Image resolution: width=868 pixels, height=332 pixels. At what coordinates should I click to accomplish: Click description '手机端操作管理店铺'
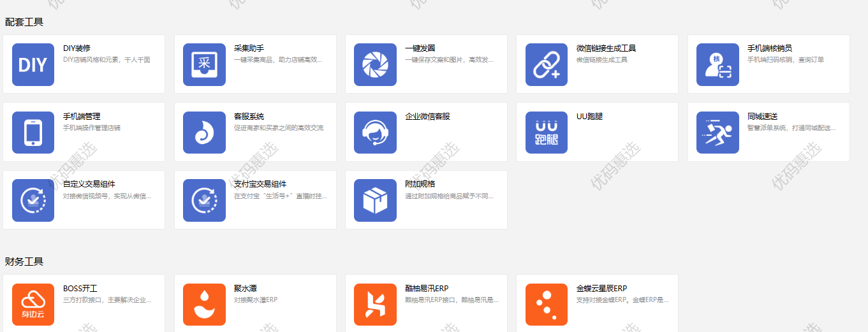coord(92,128)
